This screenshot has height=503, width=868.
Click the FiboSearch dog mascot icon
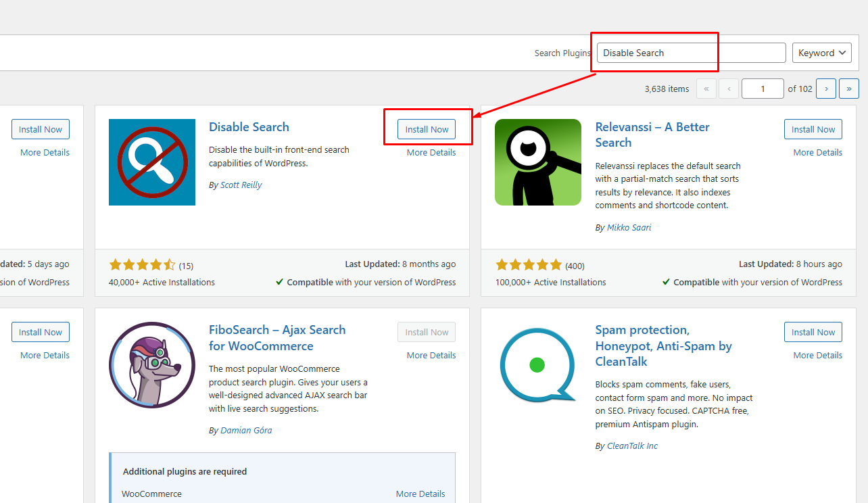[152, 365]
